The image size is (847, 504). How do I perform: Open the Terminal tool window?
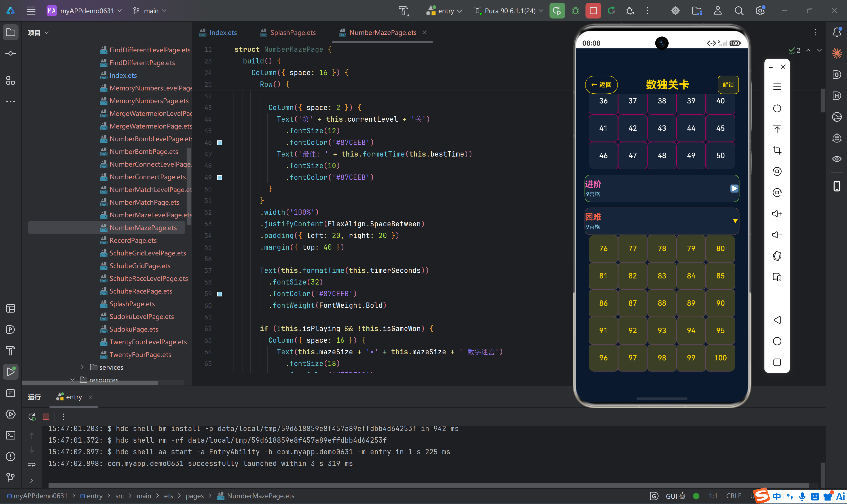(x=11, y=435)
